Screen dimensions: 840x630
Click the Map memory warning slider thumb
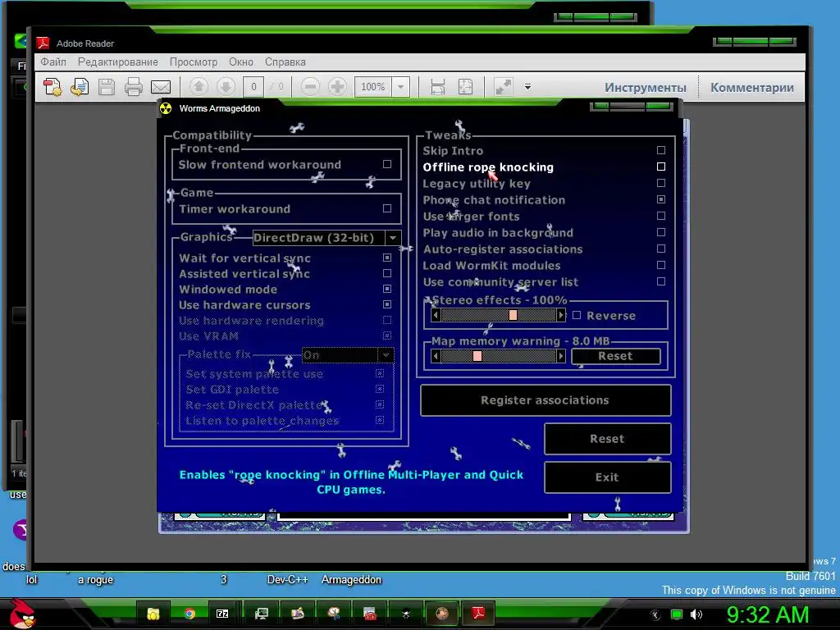[477, 356]
